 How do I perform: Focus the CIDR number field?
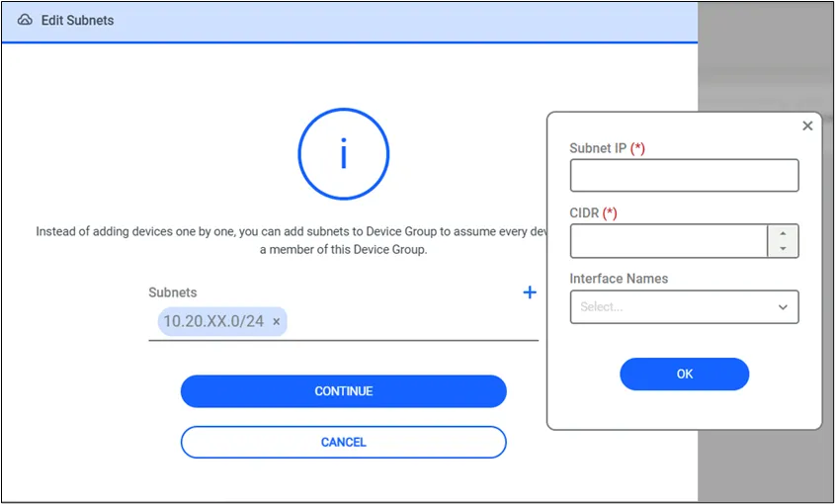coord(669,241)
